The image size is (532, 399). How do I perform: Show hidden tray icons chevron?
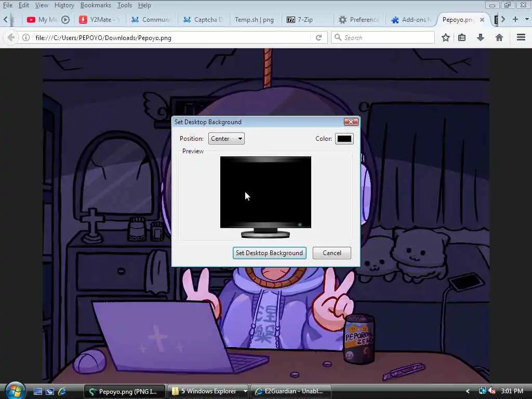[x=468, y=391]
